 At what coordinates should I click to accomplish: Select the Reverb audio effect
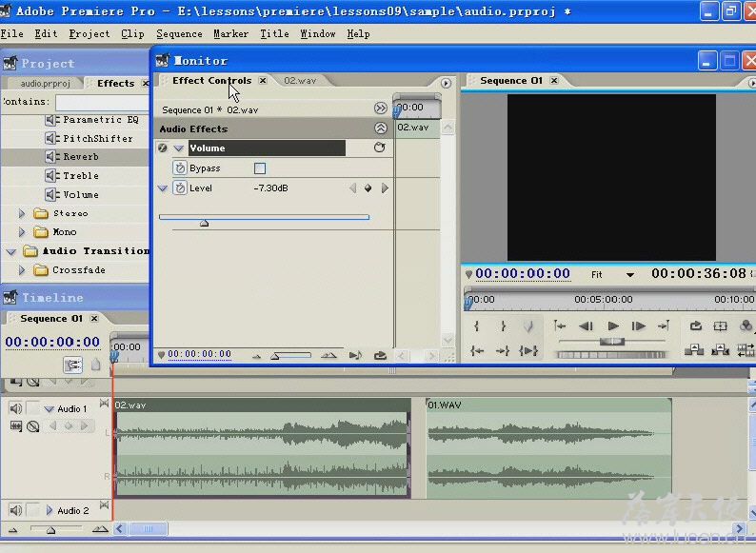tap(72, 157)
